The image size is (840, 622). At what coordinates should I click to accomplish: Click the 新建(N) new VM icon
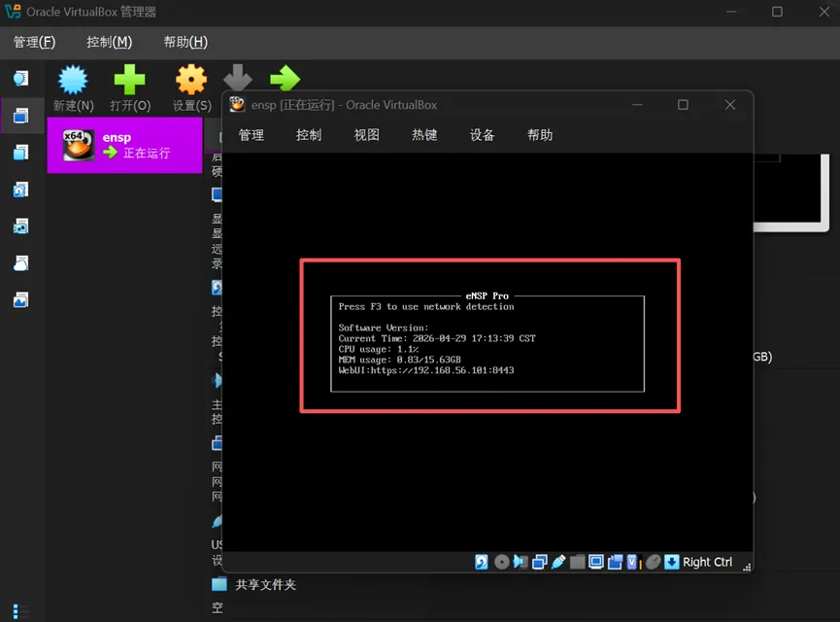coord(73,81)
